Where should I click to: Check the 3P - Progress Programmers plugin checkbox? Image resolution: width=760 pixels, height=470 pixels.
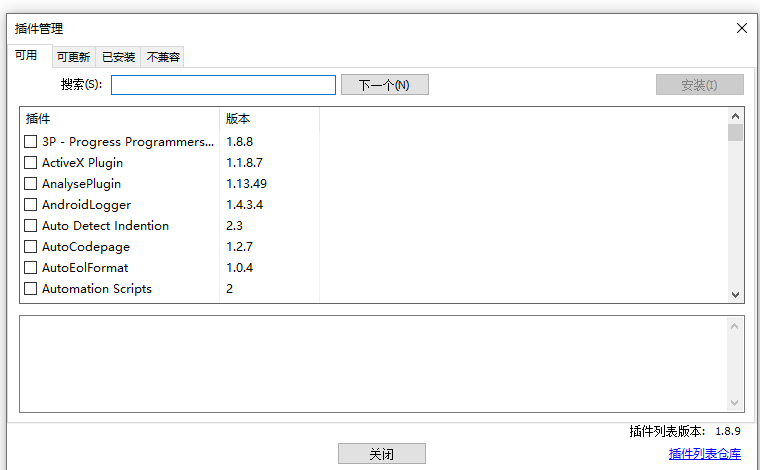pos(31,141)
